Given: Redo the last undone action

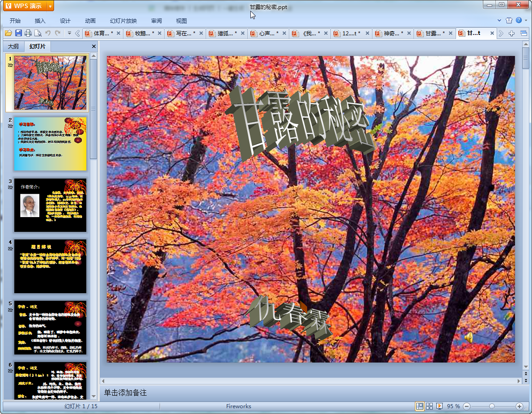Looking at the screenshot, I should 58,33.
